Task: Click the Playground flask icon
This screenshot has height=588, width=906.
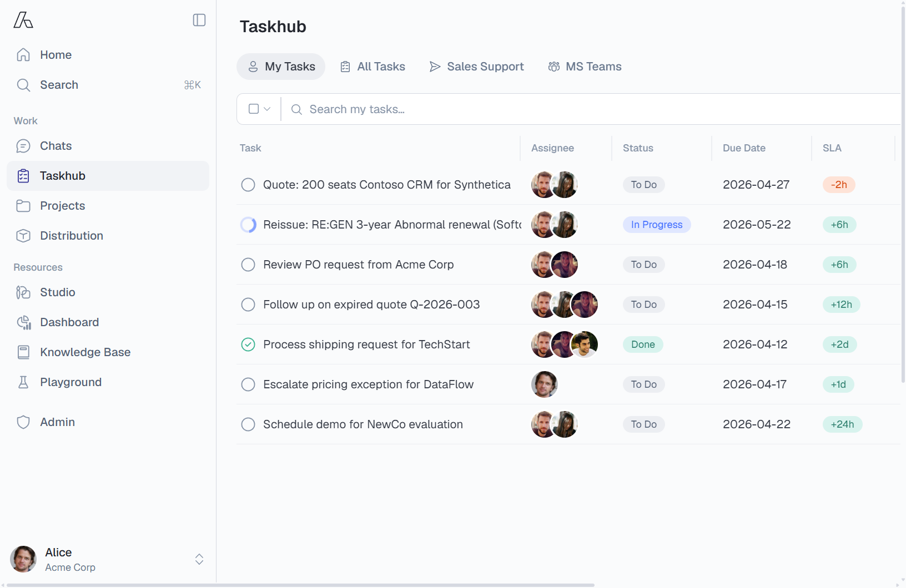Action: 23,382
